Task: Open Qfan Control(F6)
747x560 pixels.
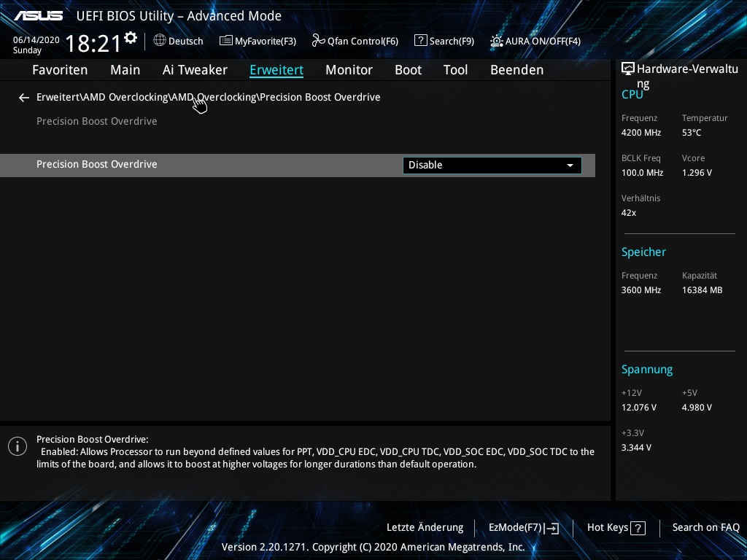Action: (355, 41)
